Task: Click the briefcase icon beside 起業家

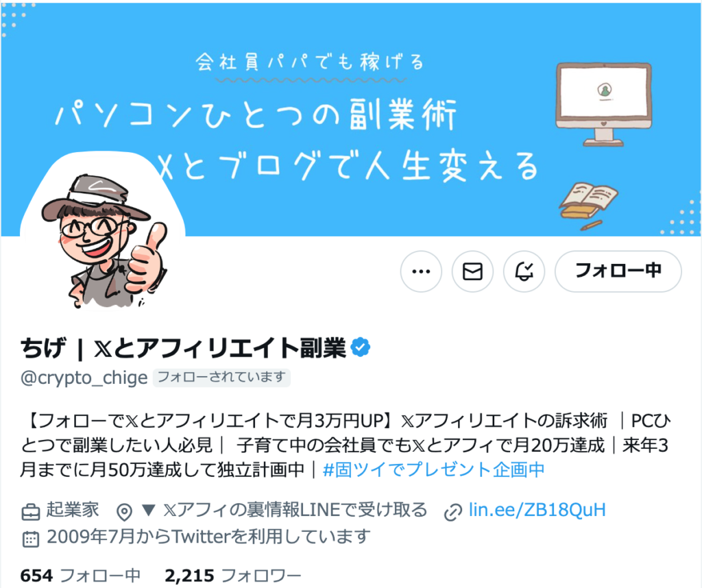Action: (31, 512)
